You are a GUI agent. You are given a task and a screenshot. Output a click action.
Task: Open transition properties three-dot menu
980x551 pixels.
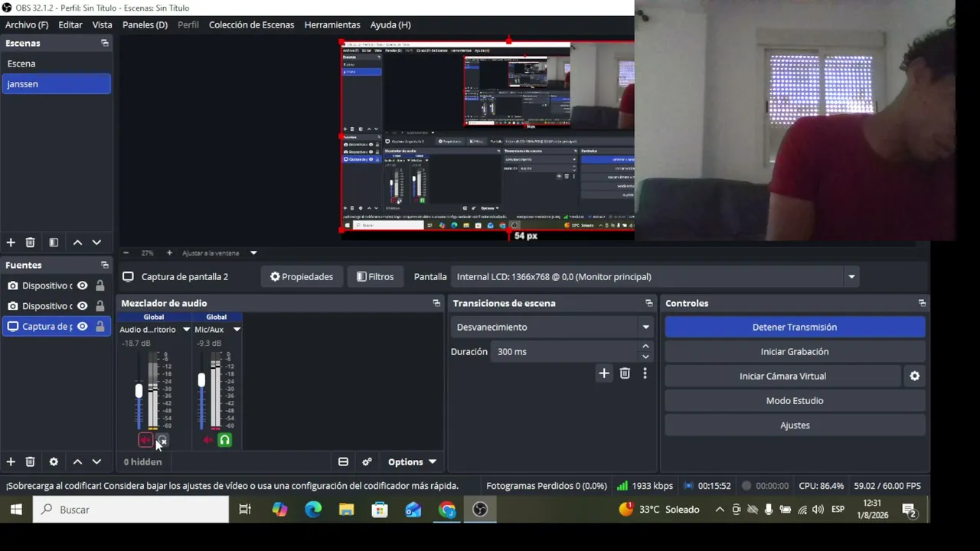pyautogui.click(x=645, y=373)
